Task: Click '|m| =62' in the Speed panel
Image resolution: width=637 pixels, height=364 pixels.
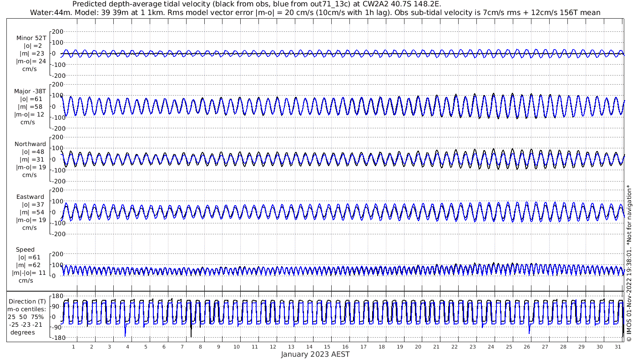Action: (30, 265)
